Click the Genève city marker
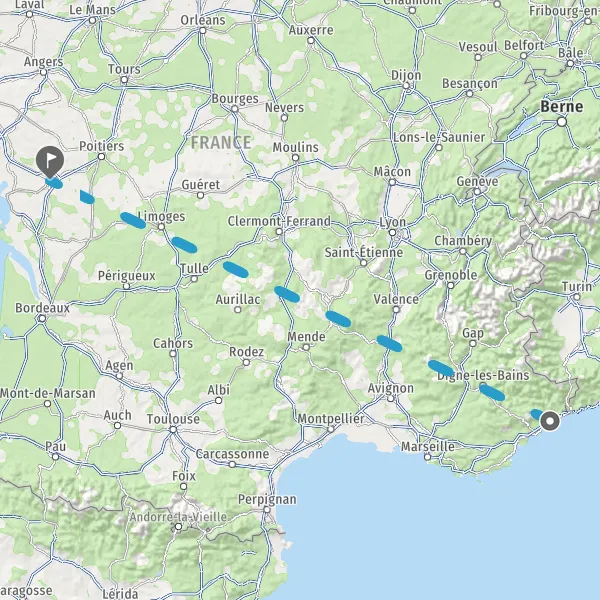The width and height of the screenshot is (600, 600). coord(477,192)
